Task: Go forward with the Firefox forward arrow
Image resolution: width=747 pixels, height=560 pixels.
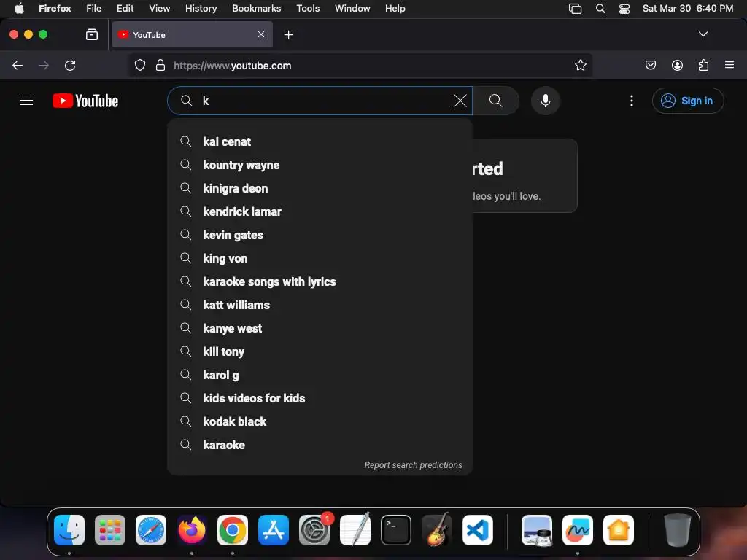Action: [x=44, y=65]
